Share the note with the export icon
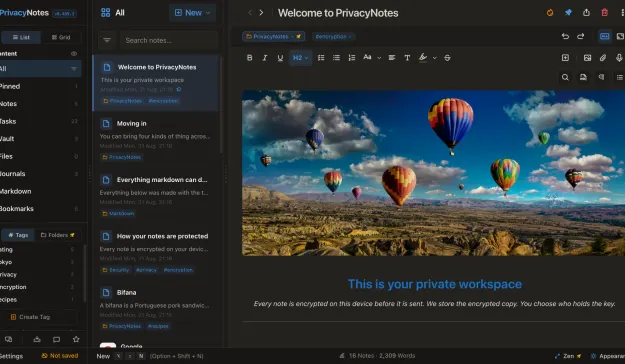Image resolution: width=625 pixels, height=364 pixels. click(x=586, y=13)
